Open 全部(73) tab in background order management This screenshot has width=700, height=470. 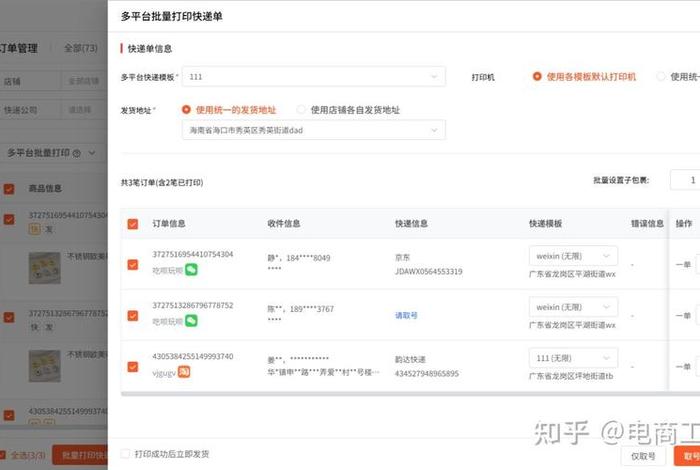pos(81,48)
